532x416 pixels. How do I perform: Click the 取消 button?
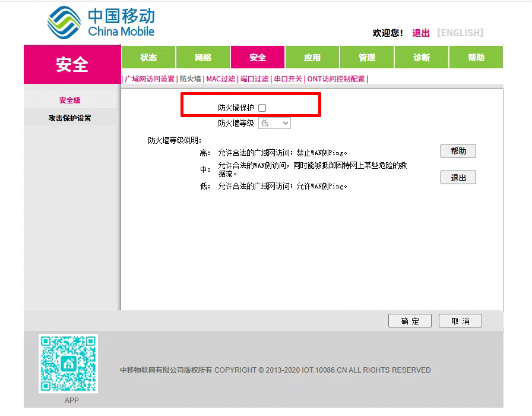point(460,321)
